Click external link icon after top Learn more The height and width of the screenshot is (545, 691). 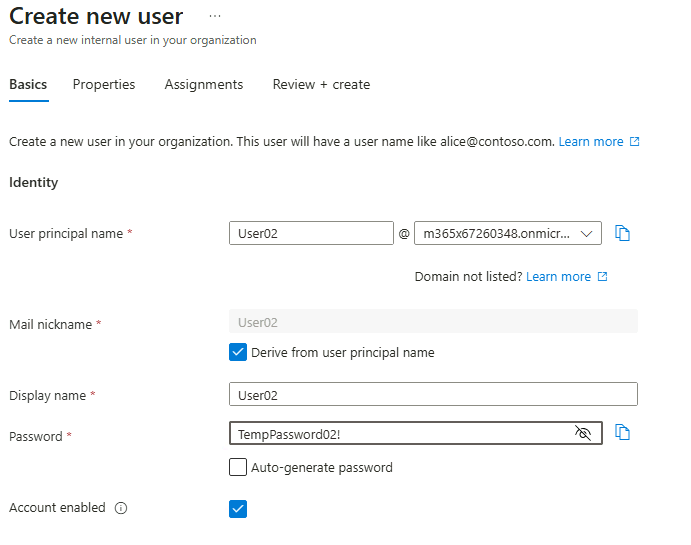click(x=634, y=141)
